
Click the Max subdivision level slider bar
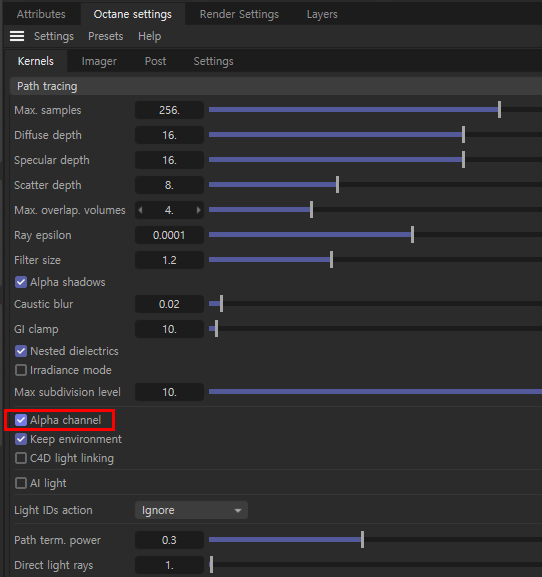click(375, 392)
